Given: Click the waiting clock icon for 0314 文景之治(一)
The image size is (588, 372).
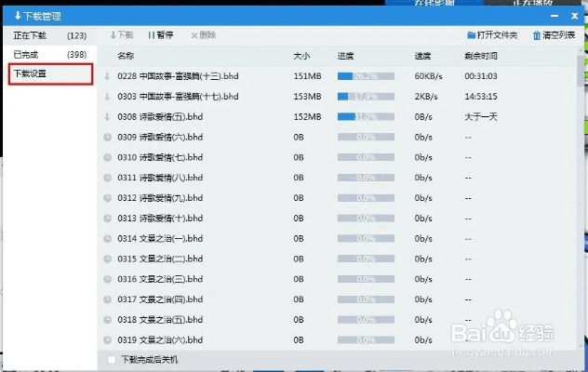Looking at the screenshot, I should (108, 238).
